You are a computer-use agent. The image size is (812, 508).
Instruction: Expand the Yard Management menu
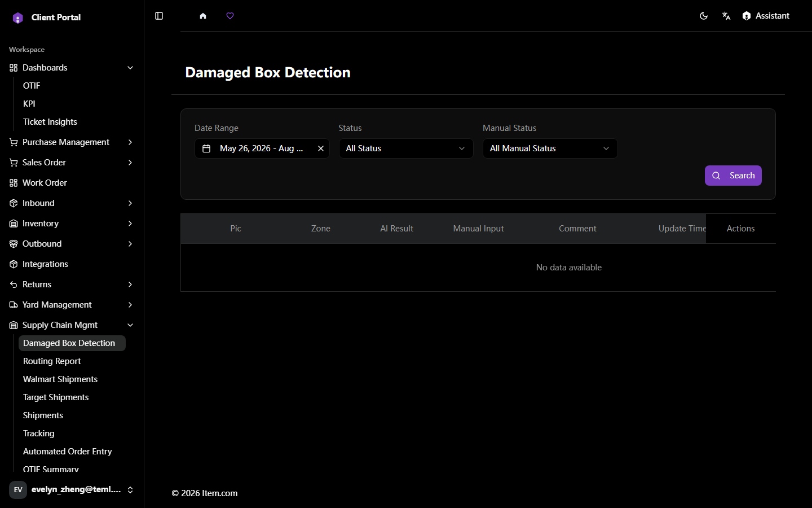pyautogui.click(x=72, y=305)
